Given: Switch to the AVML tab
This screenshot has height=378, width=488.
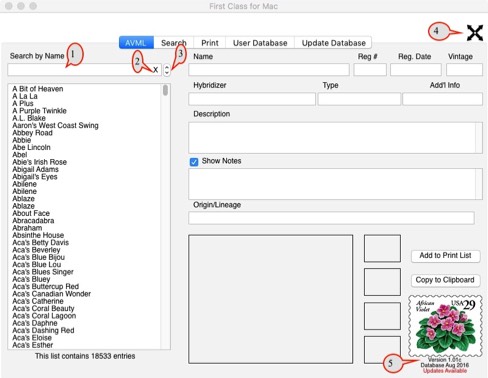Looking at the screenshot, I should coord(136,43).
